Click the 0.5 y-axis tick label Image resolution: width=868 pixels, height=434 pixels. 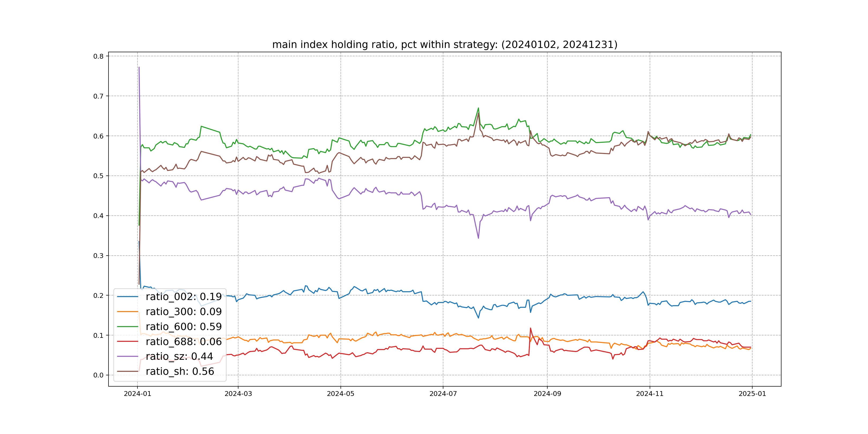(x=98, y=176)
